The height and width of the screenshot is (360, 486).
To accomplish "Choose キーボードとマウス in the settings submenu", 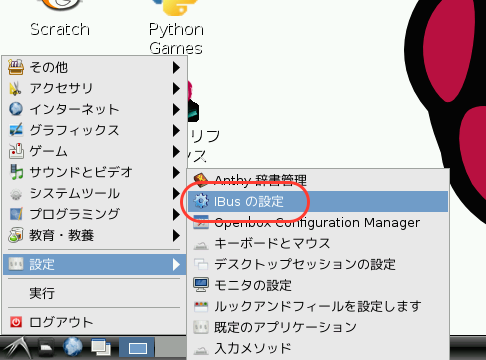I will (x=318, y=243).
